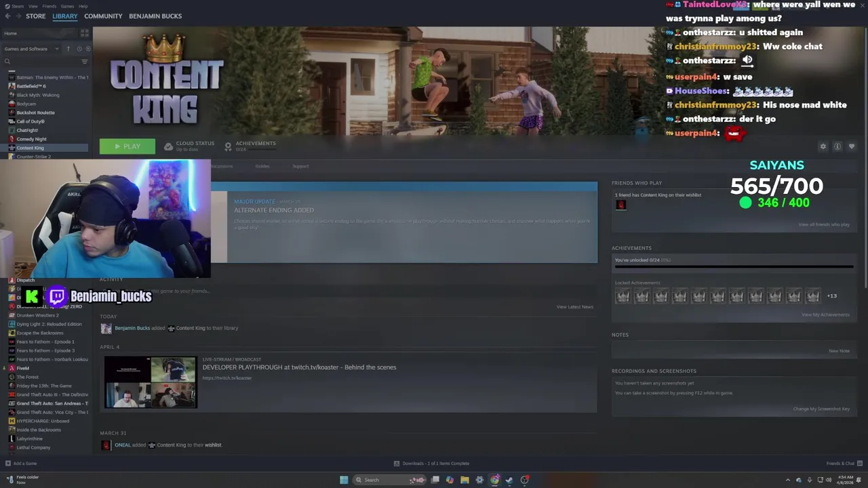Open Content King settings gear icon
Screen dimensions: 868x488
[823, 146]
